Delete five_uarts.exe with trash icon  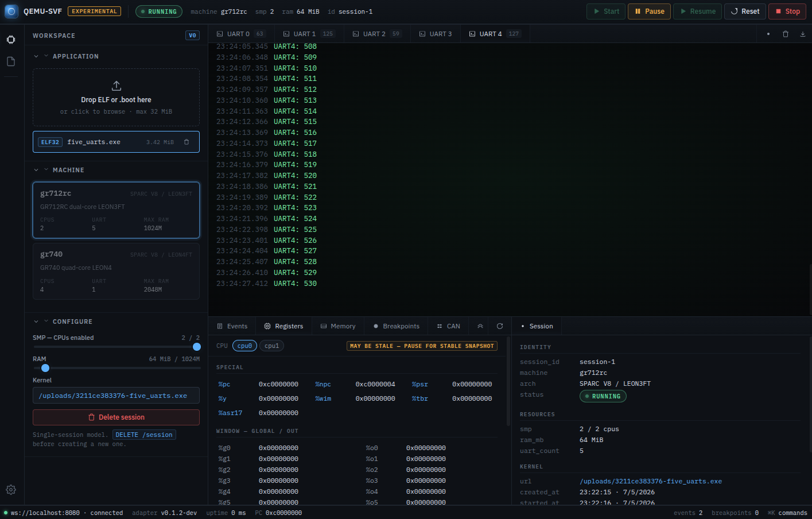tap(187, 142)
